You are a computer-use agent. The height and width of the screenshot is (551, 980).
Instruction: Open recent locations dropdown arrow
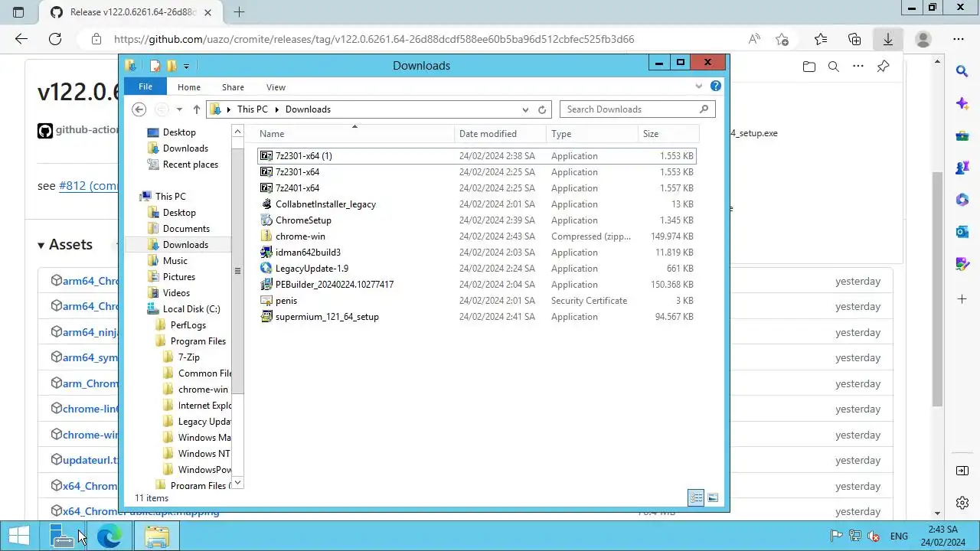point(179,109)
